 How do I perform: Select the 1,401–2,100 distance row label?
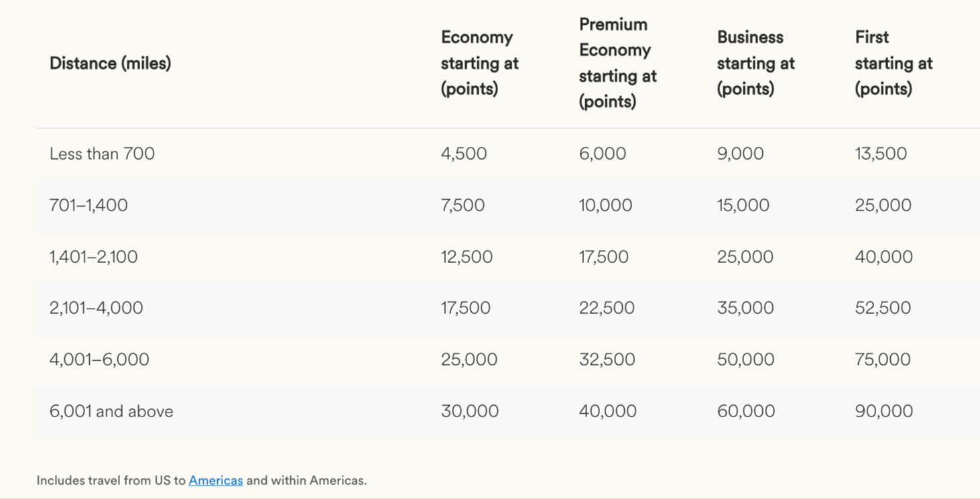(93, 257)
